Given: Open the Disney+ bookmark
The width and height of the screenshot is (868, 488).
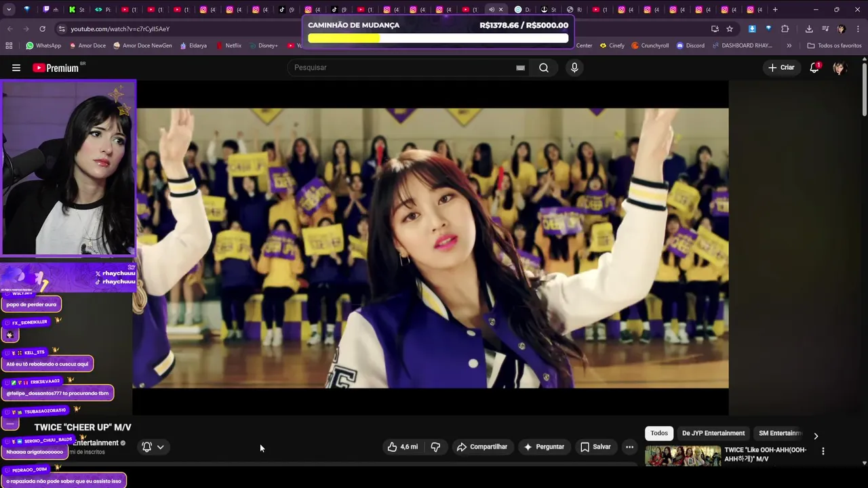Looking at the screenshot, I should click(263, 45).
